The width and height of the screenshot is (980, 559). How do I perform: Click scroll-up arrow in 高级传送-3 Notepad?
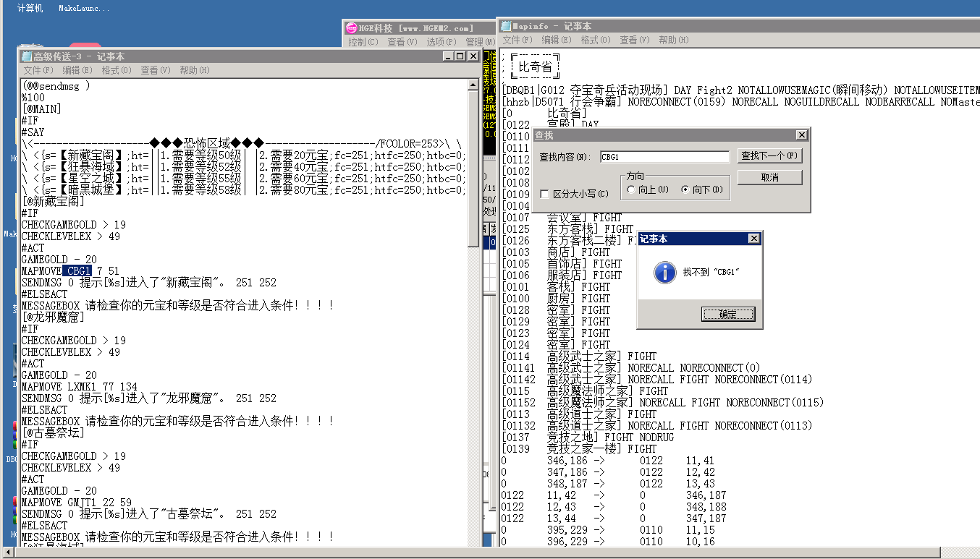tap(473, 84)
